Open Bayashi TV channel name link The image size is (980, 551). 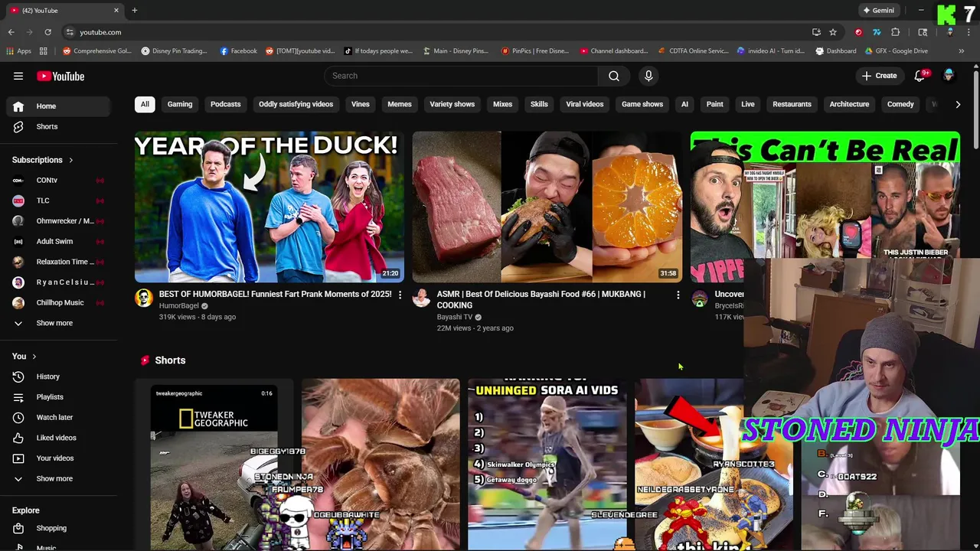[x=455, y=317]
